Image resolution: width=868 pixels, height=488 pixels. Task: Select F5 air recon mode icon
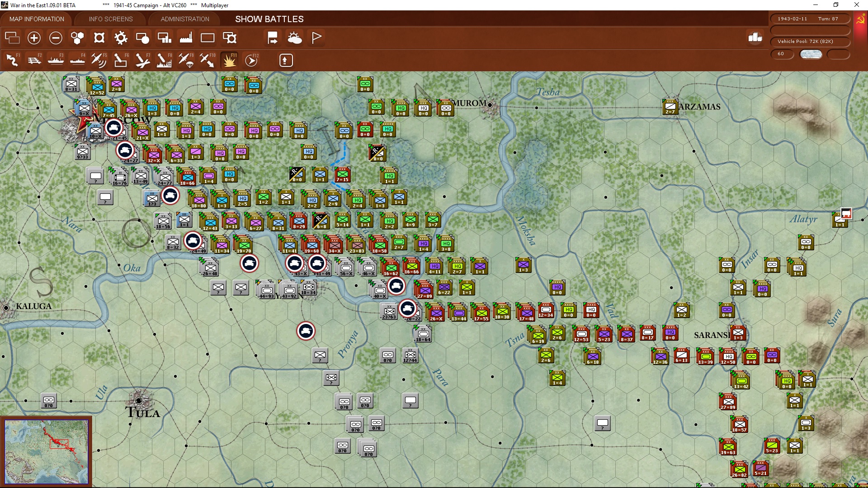coord(99,60)
